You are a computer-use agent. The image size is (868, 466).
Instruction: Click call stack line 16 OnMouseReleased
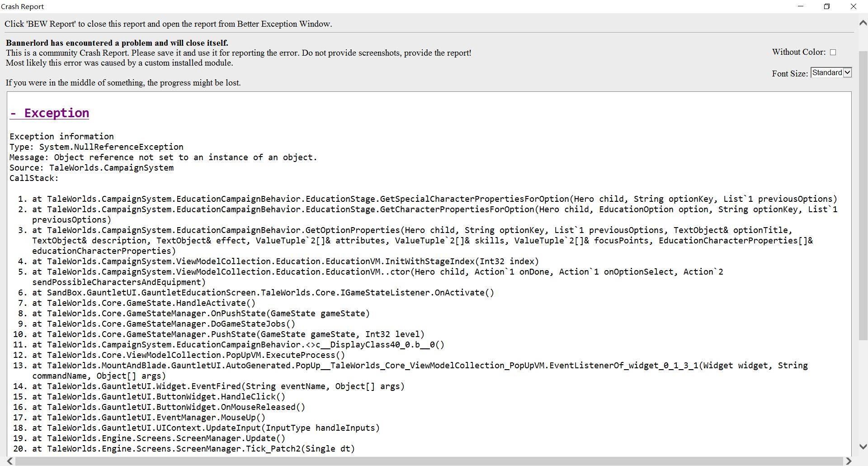coord(169,407)
